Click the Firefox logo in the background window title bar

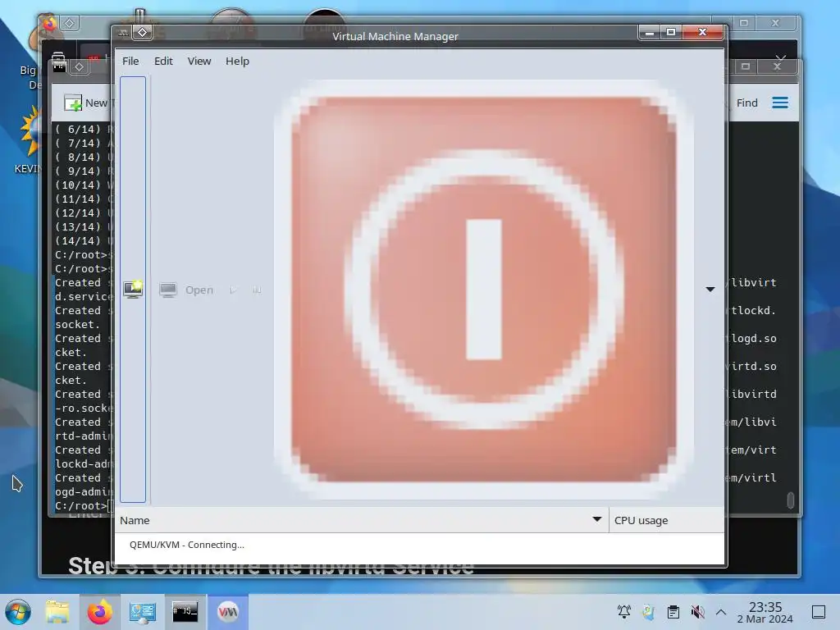pos(50,24)
